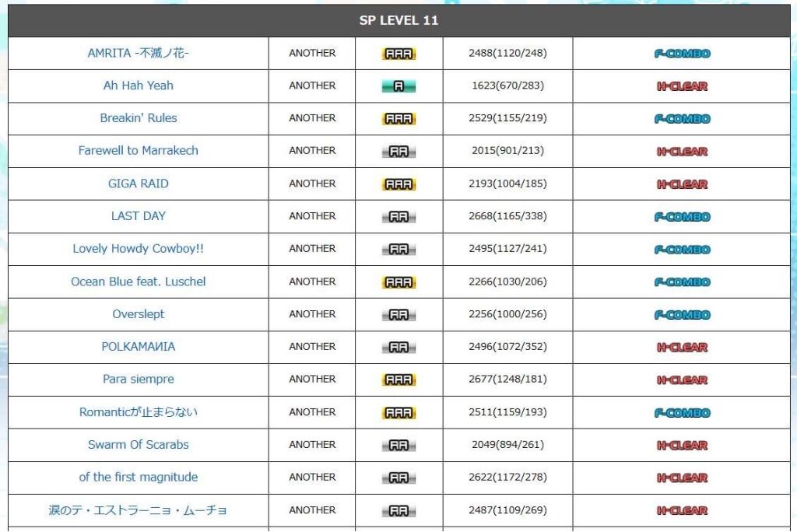Click the SP LEVEL 11 table header
The image size is (797, 532).
click(399, 20)
